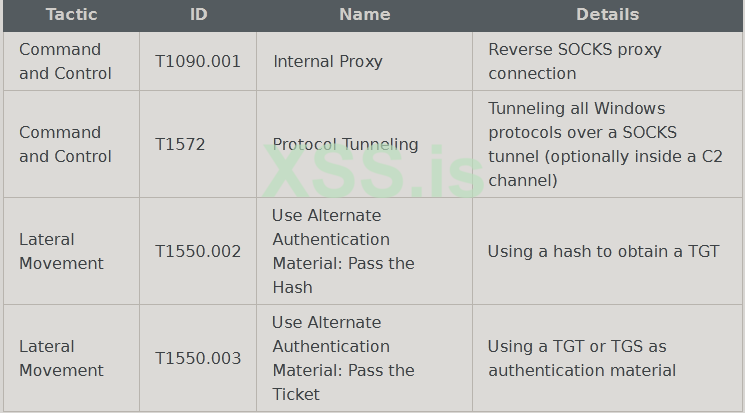This screenshot has height=413, width=745.
Task: Click the Internal Proxy name cell
Action: pos(328,61)
